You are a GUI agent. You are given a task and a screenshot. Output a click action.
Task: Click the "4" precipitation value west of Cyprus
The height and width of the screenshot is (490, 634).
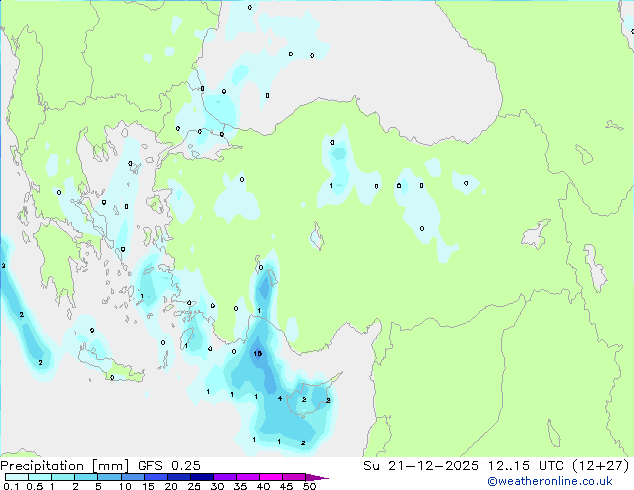pyautogui.click(x=280, y=399)
